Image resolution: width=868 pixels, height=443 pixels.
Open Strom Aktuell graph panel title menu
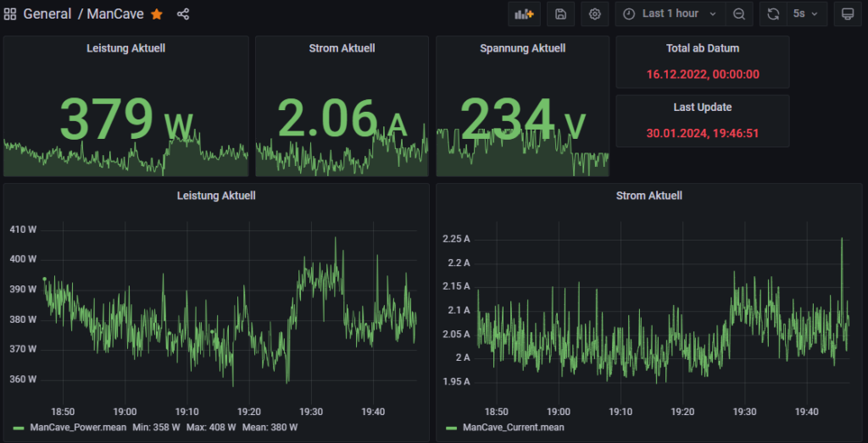coord(648,196)
